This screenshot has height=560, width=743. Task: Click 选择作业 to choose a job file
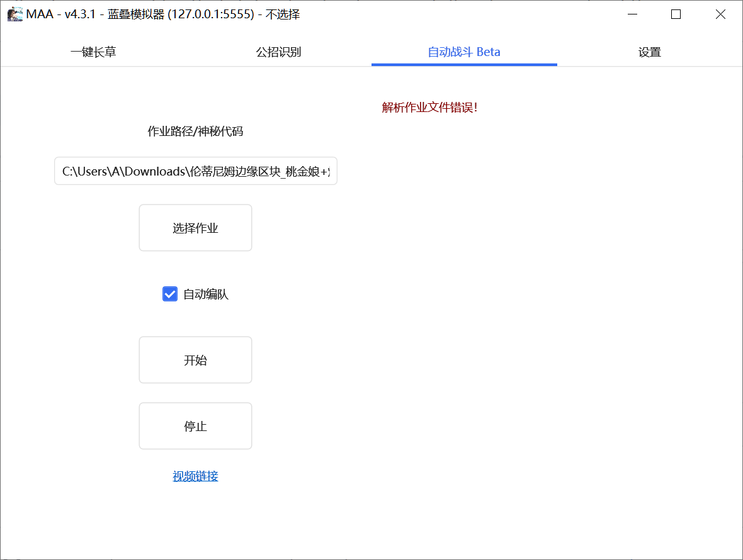click(195, 228)
